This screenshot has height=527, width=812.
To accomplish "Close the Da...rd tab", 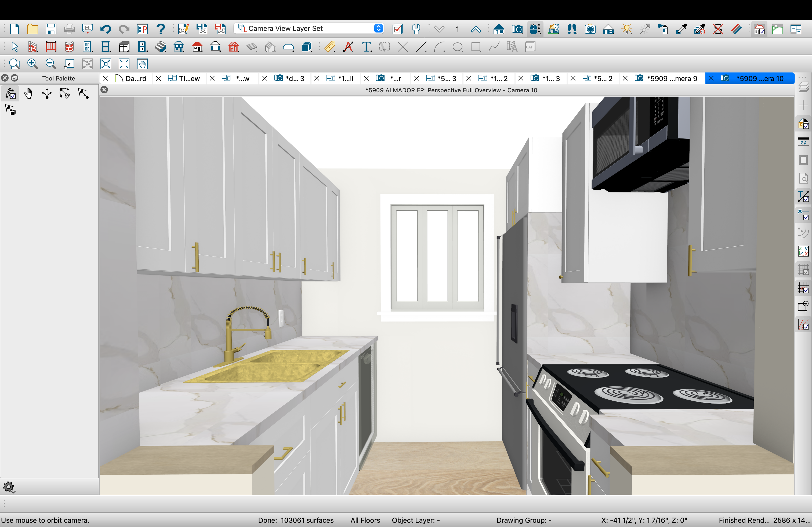I will [106, 78].
